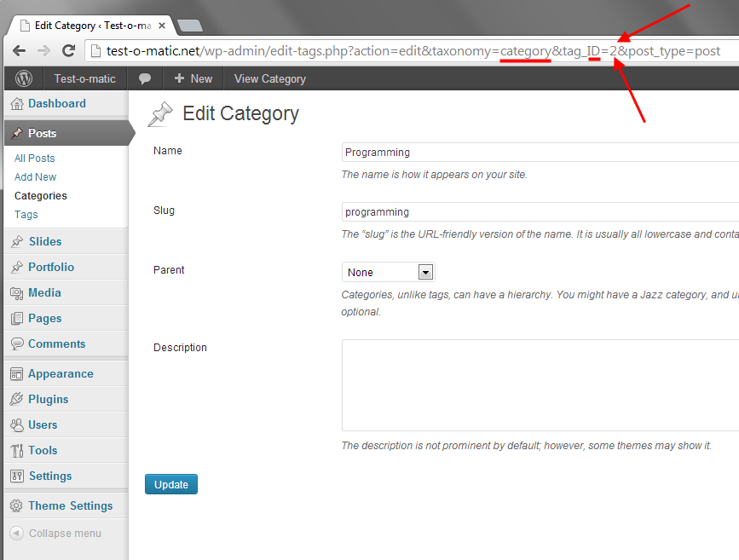The width and height of the screenshot is (739, 560).
Task: Open the All Posts link
Action: 35,159
